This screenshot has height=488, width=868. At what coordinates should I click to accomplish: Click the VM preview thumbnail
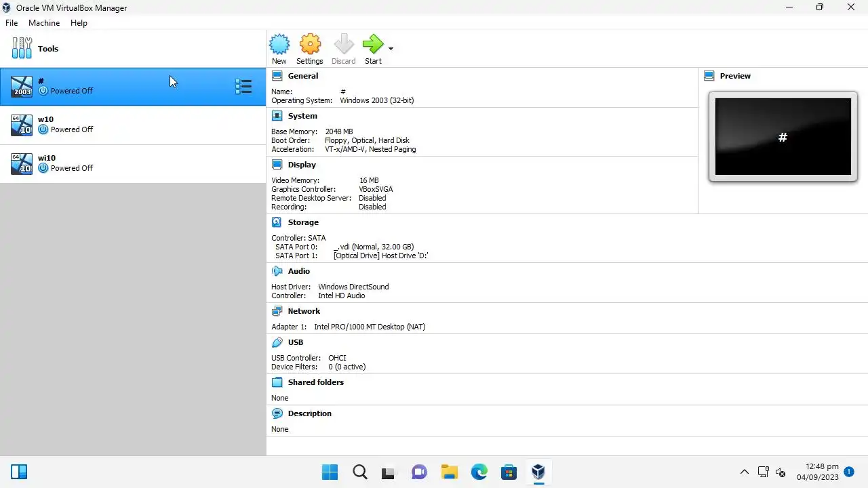783,137
